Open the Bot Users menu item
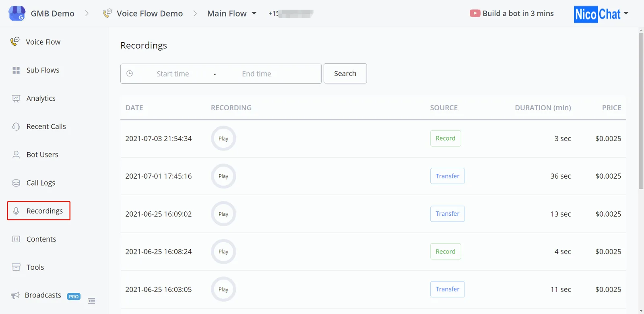Screen dimensions: 644x314 coord(42,155)
